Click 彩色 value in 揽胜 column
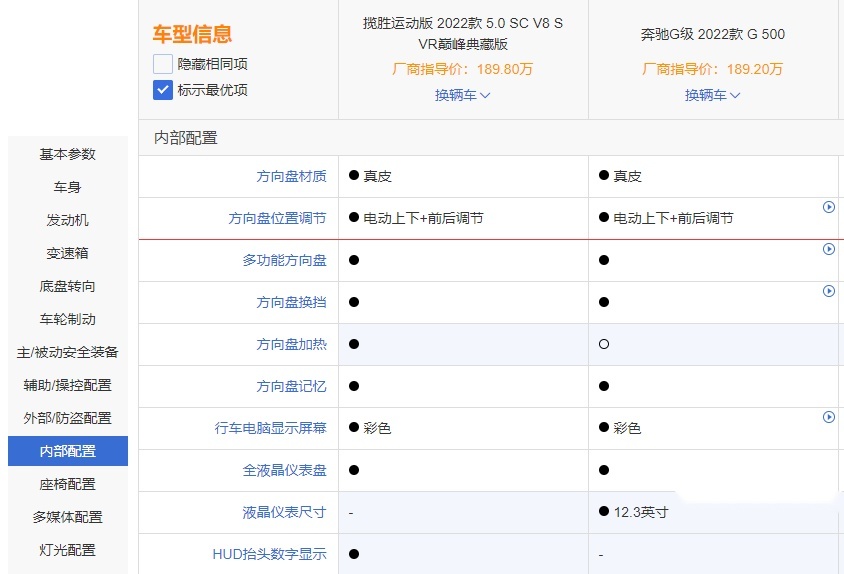The height and width of the screenshot is (574, 844). [x=377, y=428]
